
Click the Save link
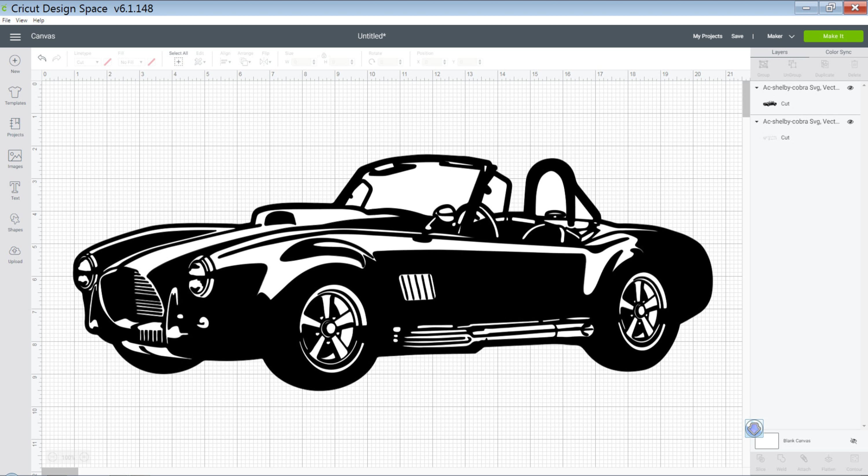pos(737,36)
